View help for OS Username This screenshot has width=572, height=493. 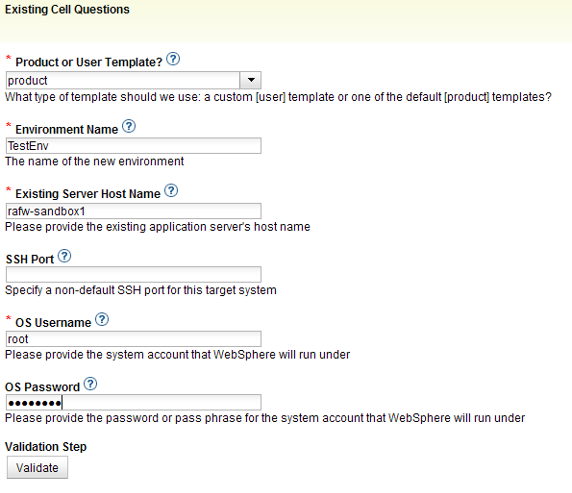point(102,319)
